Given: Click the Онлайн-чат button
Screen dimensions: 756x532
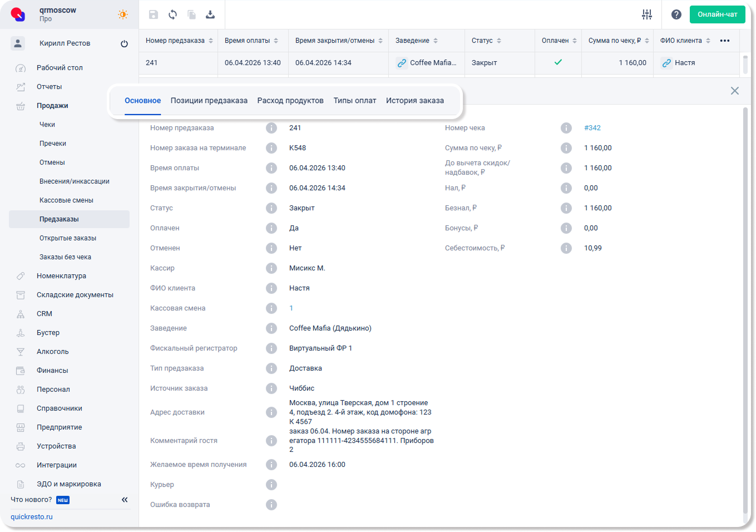Looking at the screenshot, I should [x=717, y=14].
